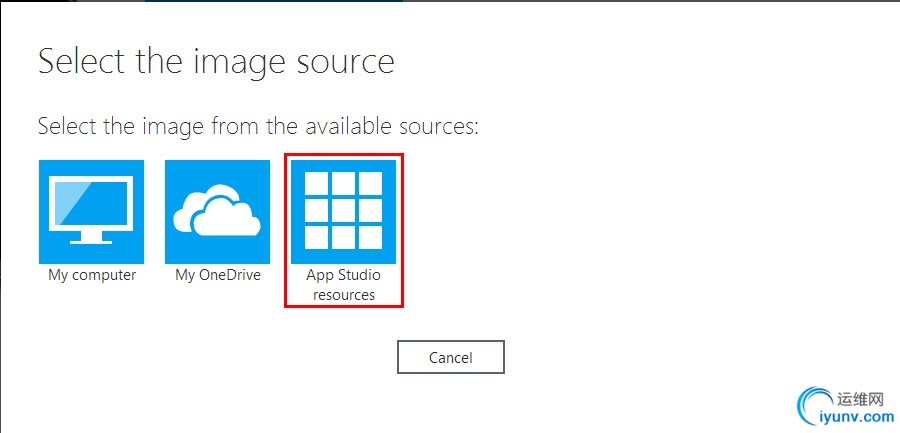Click the top-right square of the grid icon
The height and width of the screenshot is (433, 900).
[370, 184]
